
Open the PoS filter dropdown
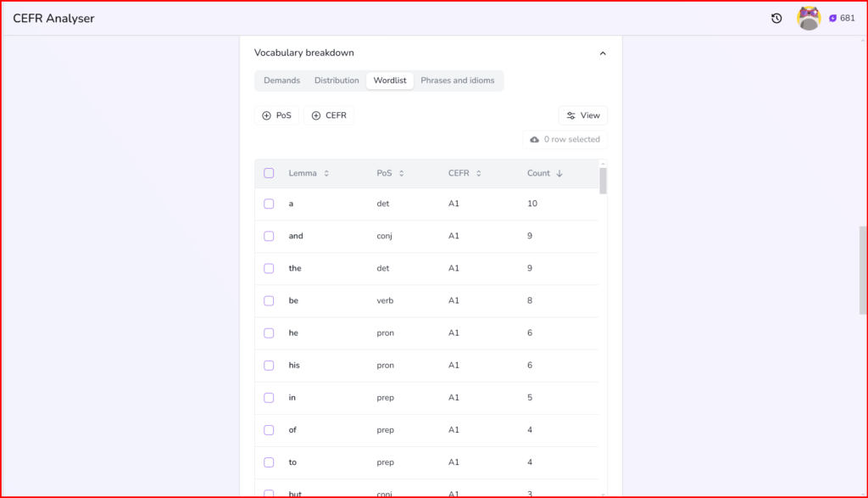pos(276,115)
